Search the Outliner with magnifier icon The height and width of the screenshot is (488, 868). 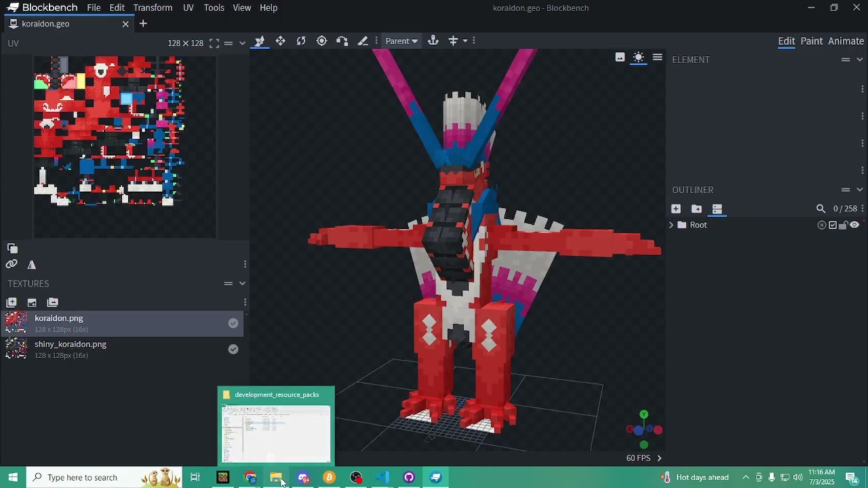(x=821, y=209)
